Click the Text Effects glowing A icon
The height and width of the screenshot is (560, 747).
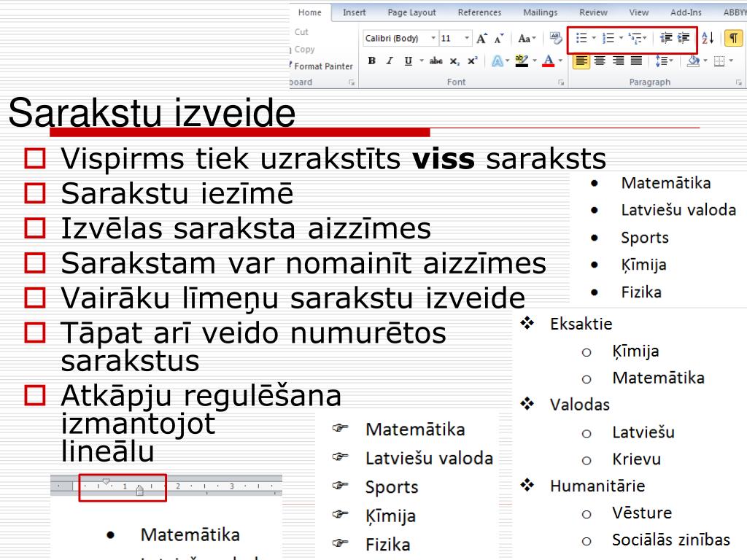tap(497, 61)
